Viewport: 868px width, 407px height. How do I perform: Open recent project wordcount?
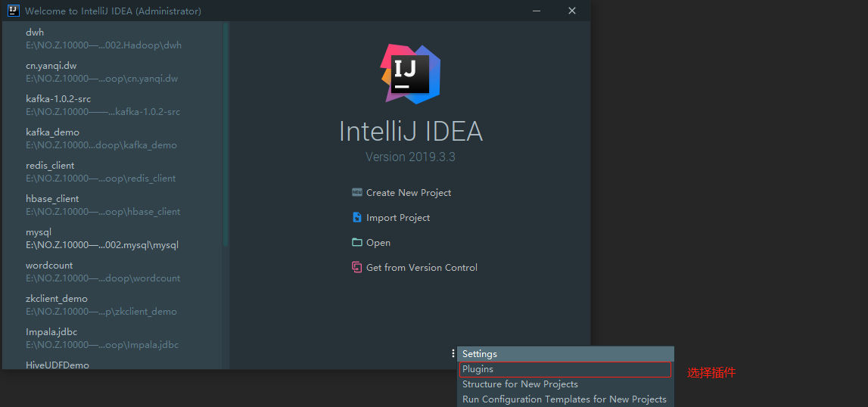pyautogui.click(x=113, y=272)
